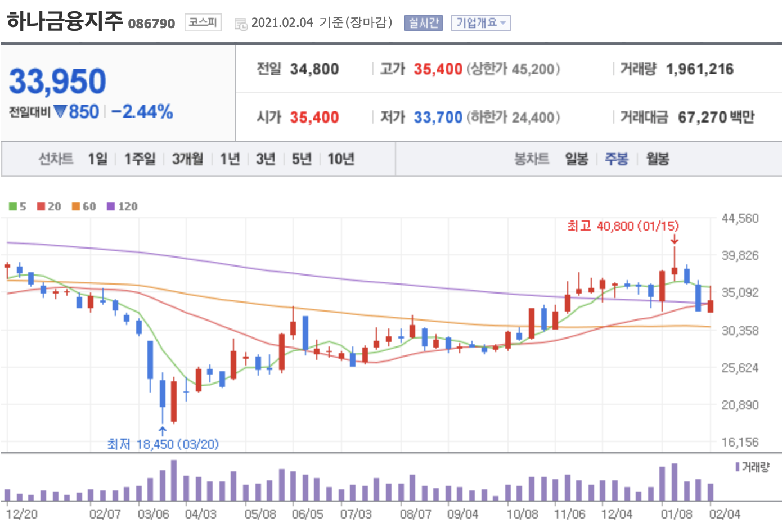The width and height of the screenshot is (782, 532).
Task: Select the 1년 line chart tab
Action: tap(230, 159)
